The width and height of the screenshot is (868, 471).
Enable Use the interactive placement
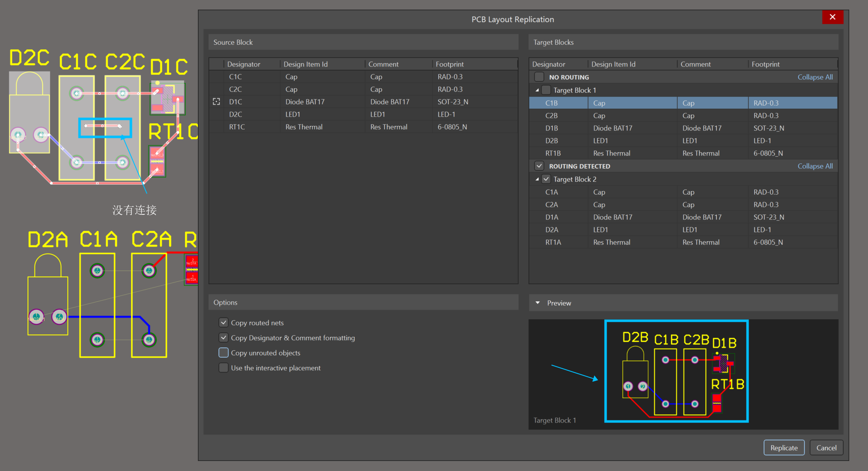point(224,368)
